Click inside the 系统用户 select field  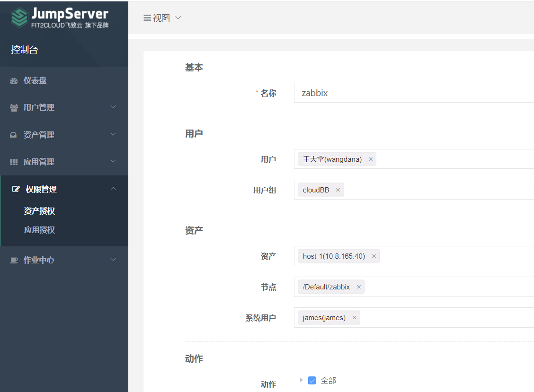click(x=414, y=317)
